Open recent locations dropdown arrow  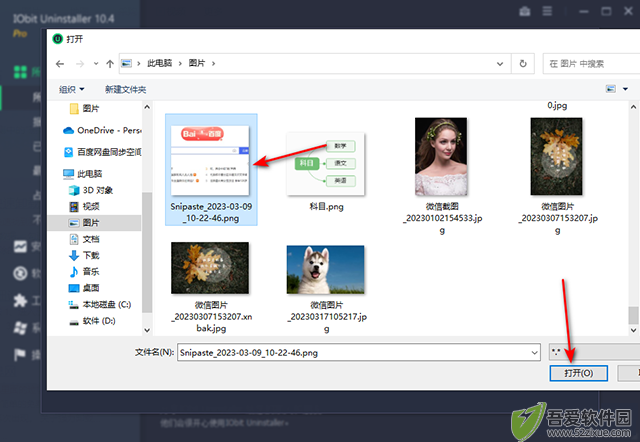[x=96, y=64]
